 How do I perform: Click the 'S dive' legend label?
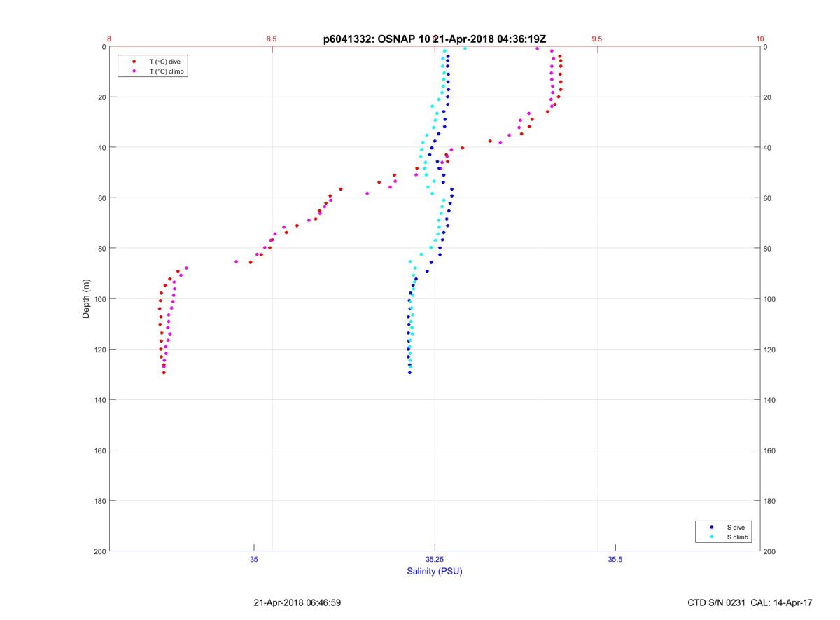736,527
